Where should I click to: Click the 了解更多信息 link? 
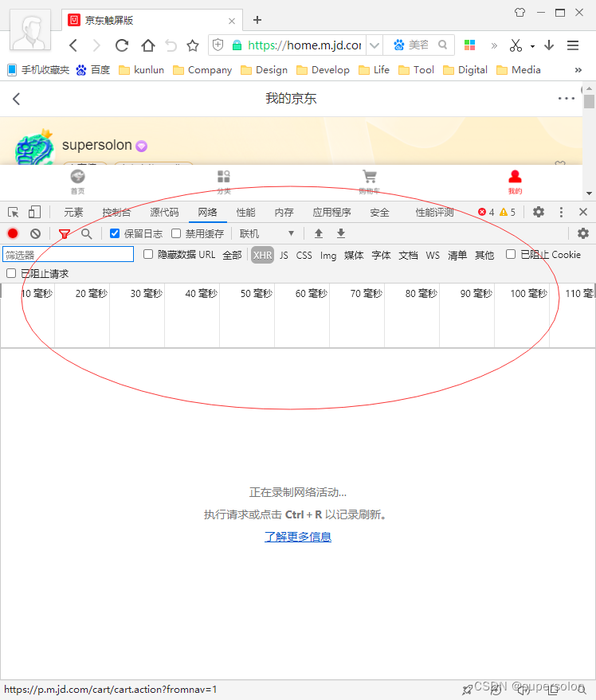click(x=298, y=537)
